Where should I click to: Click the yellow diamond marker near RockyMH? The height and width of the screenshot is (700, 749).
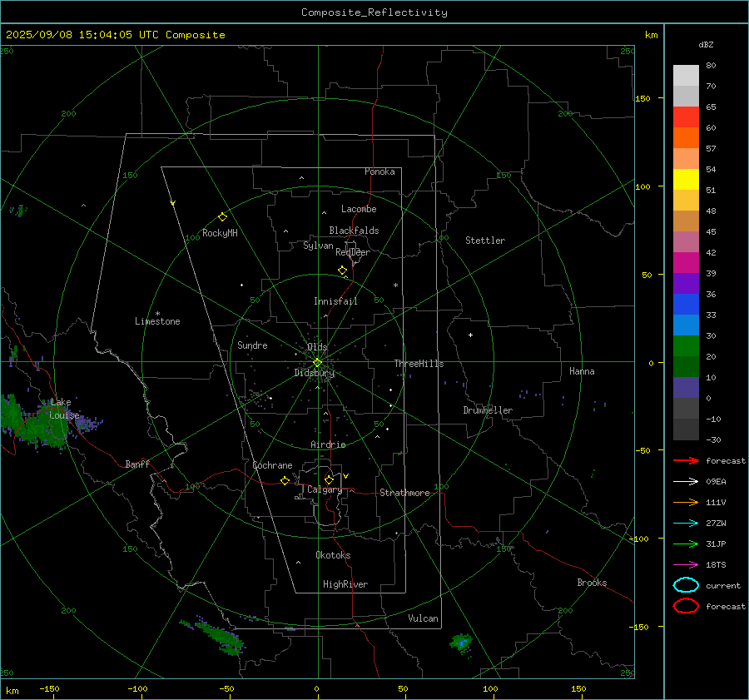point(222,217)
